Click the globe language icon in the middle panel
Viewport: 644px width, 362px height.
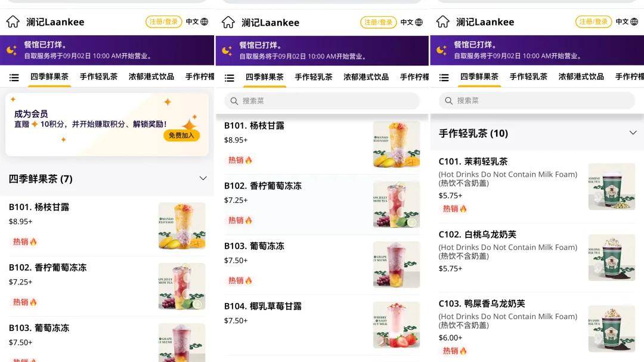[419, 22]
